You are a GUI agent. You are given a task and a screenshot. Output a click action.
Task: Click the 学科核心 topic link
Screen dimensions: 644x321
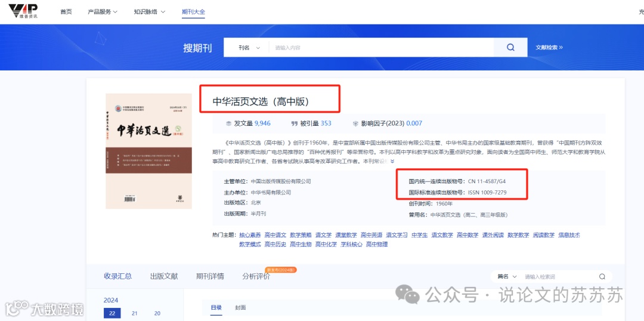(352, 244)
